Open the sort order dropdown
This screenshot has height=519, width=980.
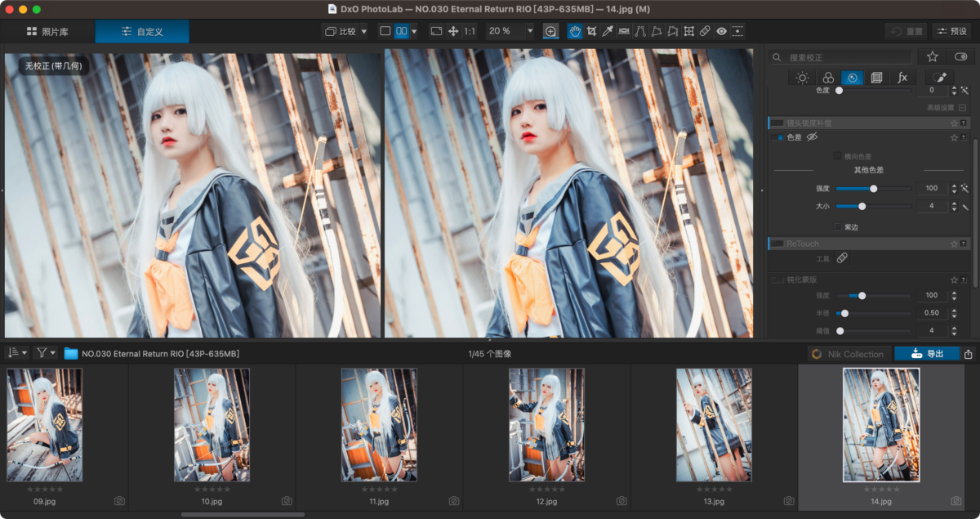coord(16,353)
